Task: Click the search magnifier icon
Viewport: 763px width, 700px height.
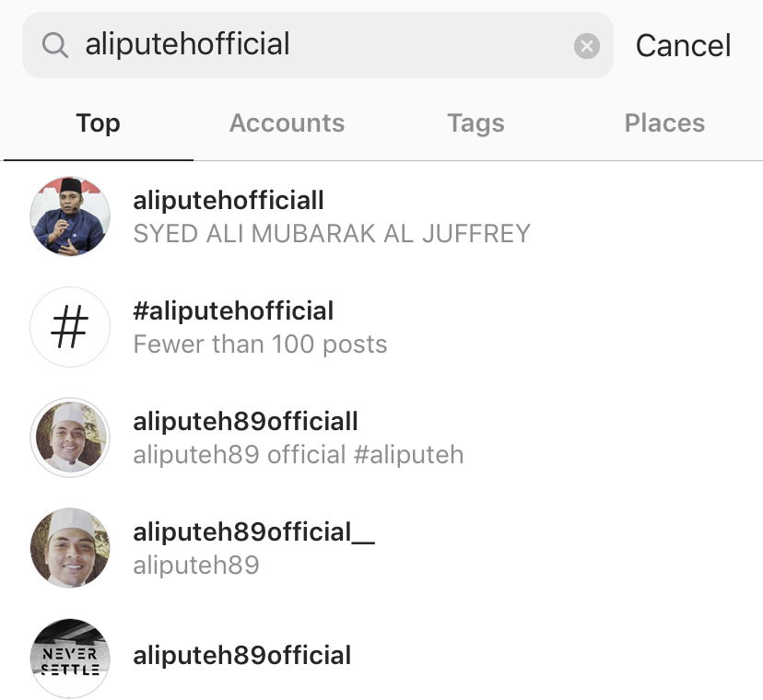Action: point(55,45)
